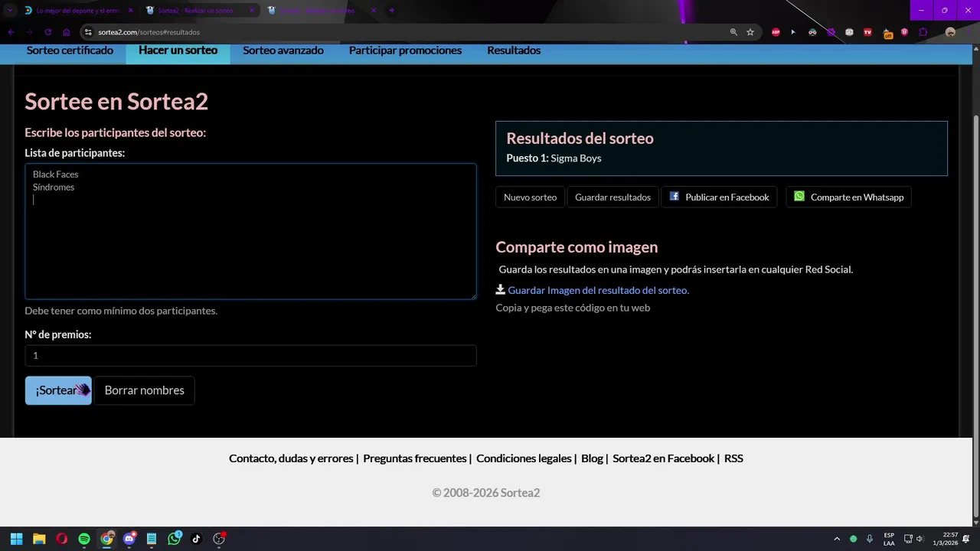Screen dimensions: 980x551
Task: Click the zoom magnifier icon in address bar
Action: pos(733,32)
